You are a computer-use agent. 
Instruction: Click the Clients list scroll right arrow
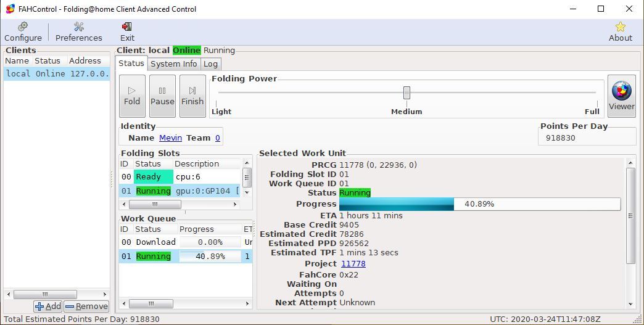[x=105, y=294]
